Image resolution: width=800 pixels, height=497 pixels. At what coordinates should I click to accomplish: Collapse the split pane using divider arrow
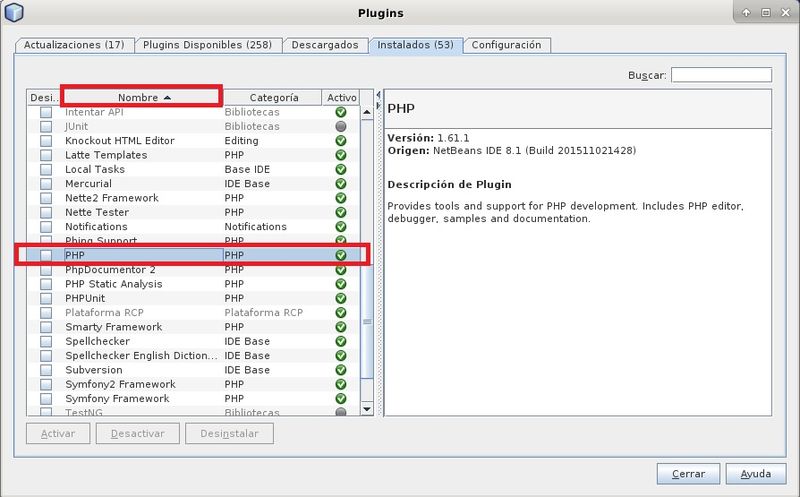click(x=378, y=95)
